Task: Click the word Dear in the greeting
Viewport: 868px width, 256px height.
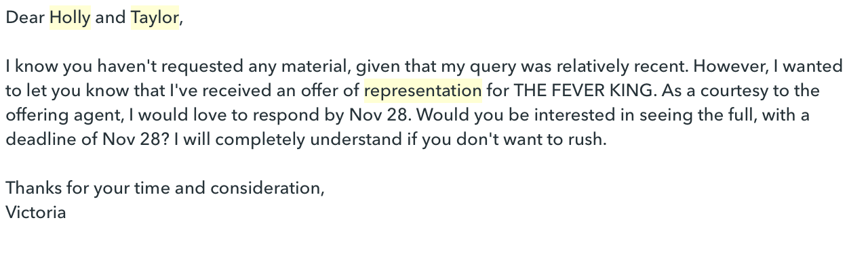Action: [25, 18]
